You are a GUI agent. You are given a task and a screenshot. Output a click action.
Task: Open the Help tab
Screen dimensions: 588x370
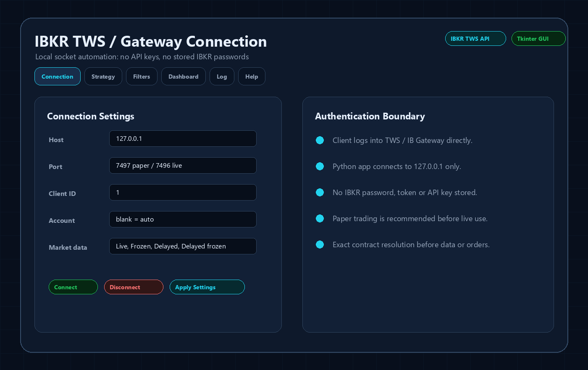coord(252,77)
